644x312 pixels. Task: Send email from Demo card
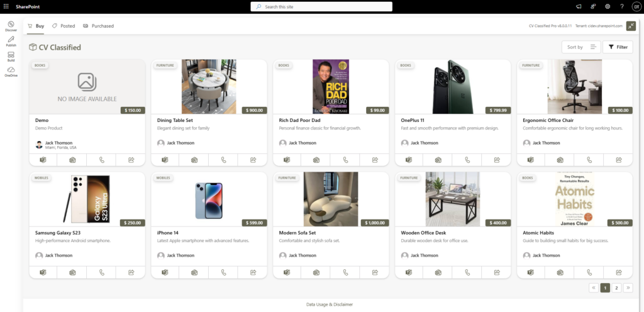(x=72, y=160)
